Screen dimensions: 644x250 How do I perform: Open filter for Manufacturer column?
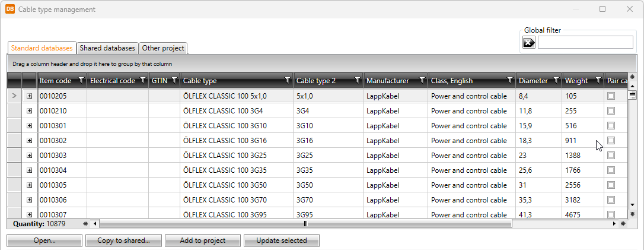[x=422, y=81]
